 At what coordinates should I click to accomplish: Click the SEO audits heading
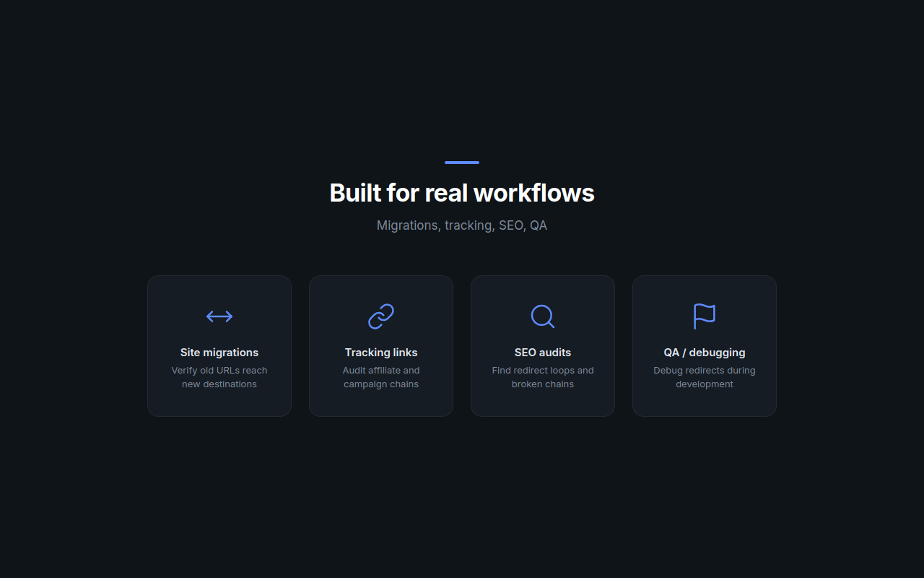tap(542, 352)
